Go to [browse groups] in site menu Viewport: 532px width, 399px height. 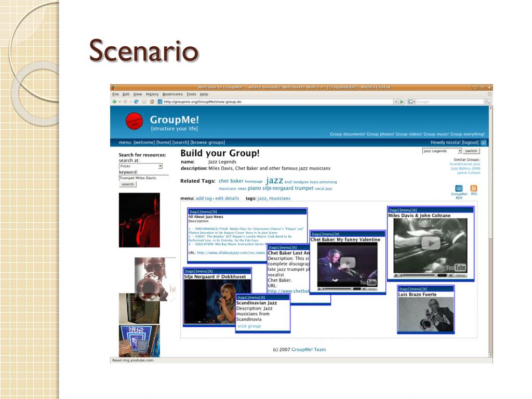coord(208,142)
